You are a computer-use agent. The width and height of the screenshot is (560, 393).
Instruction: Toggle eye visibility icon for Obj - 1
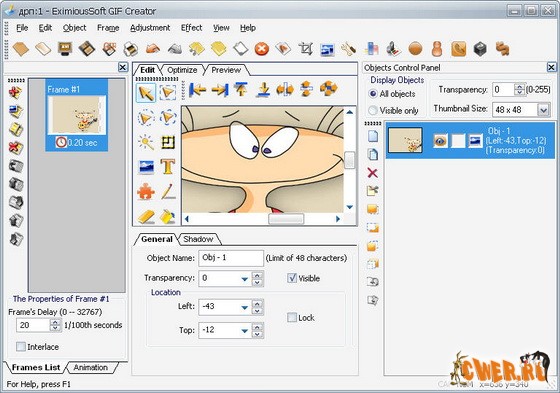440,141
